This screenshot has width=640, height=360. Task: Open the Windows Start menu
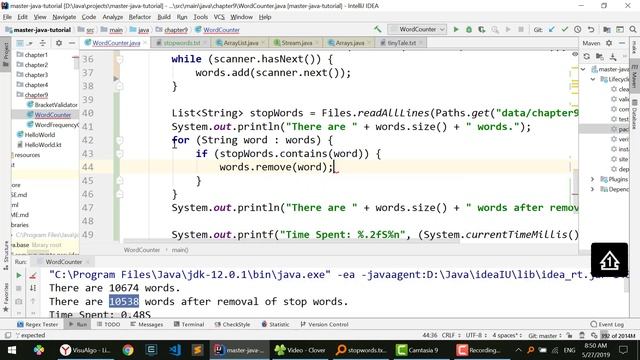click(12, 350)
